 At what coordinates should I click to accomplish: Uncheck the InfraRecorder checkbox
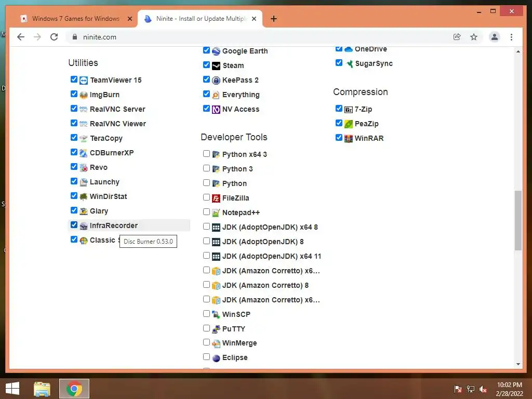point(74,225)
